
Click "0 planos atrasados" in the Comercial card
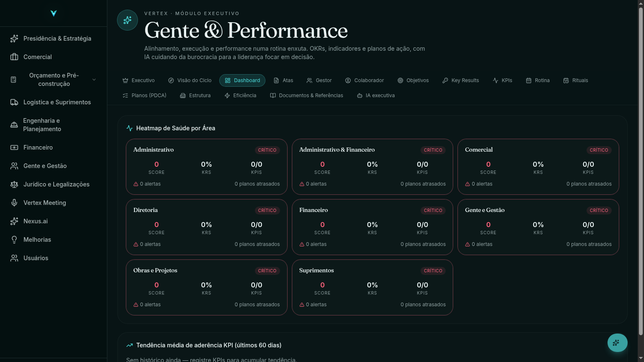coord(589,184)
